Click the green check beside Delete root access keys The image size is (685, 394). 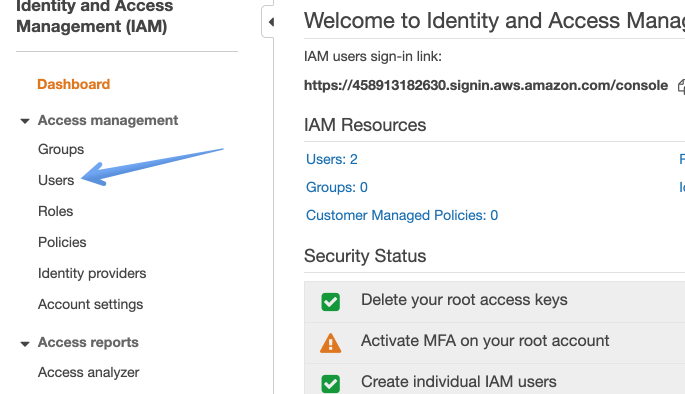point(330,302)
